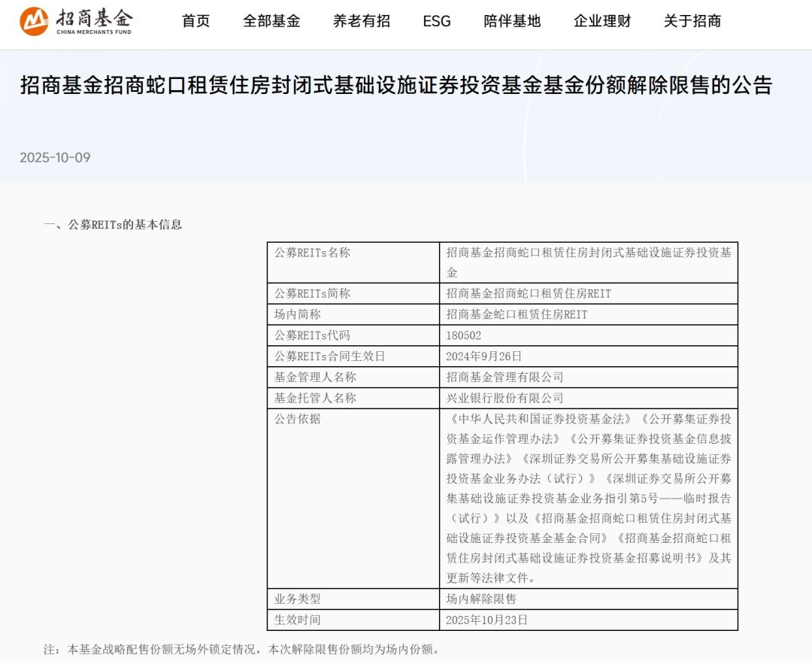
Task: Click the 公募REITs简称 label cell
Action: tap(353, 294)
